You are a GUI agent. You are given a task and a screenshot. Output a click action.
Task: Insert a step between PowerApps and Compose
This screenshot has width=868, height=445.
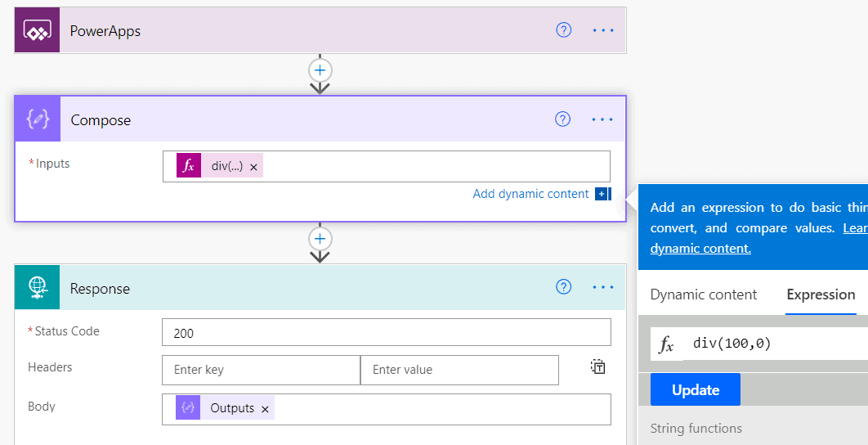[x=320, y=70]
